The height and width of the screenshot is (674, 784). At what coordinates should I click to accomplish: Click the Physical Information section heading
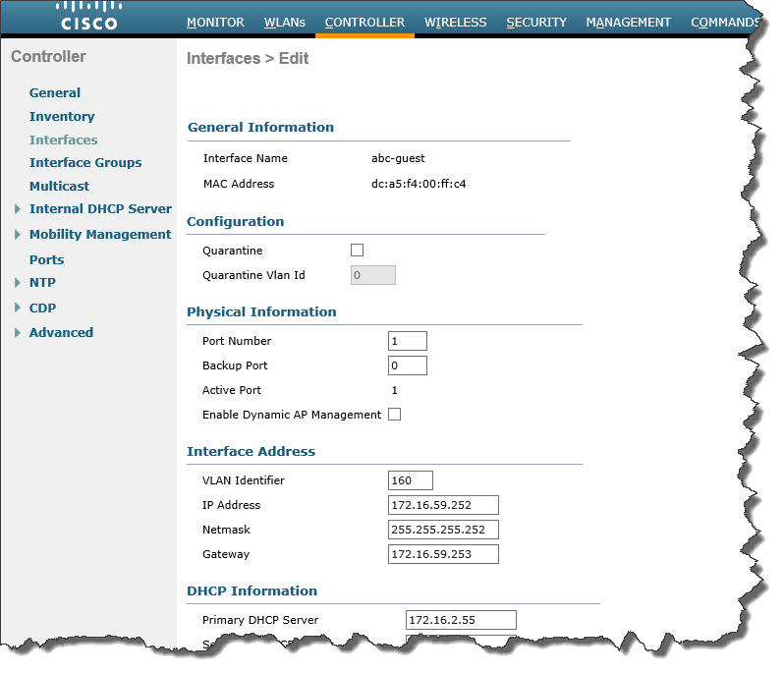pyautogui.click(x=261, y=312)
